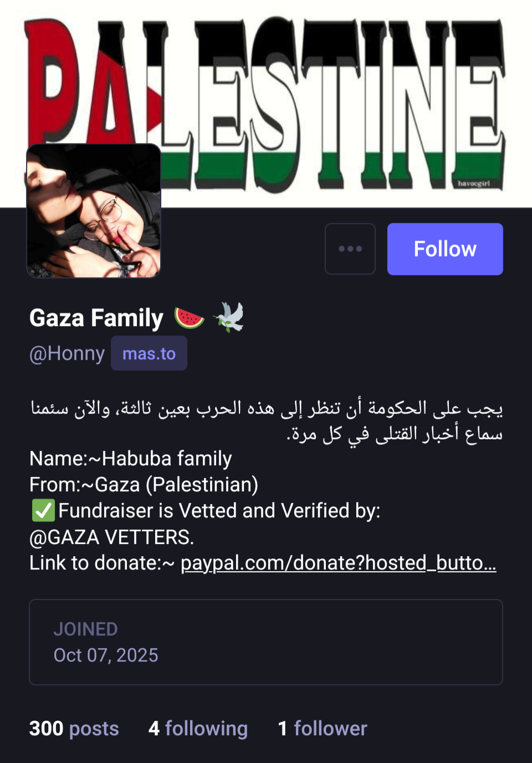Click the green checkmark emoji in bio
The width and height of the screenshot is (532, 763).
click(43, 511)
